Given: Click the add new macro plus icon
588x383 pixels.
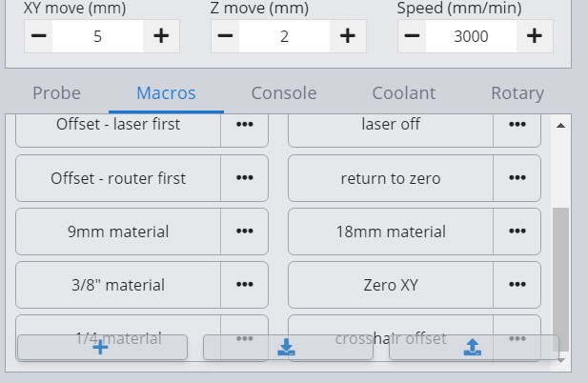Looking at the screenshot, I should [x=100, y=348].
